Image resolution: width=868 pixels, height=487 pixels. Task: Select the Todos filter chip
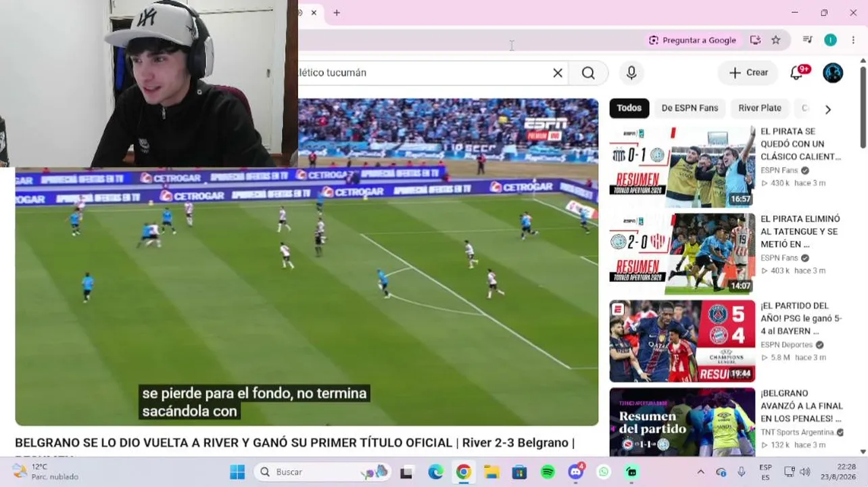click(x=629, y=108)
